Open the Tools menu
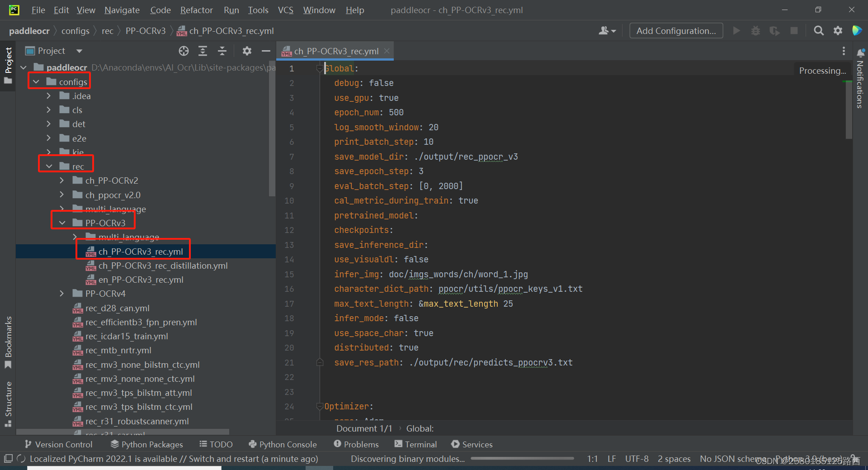 point(258,10)
